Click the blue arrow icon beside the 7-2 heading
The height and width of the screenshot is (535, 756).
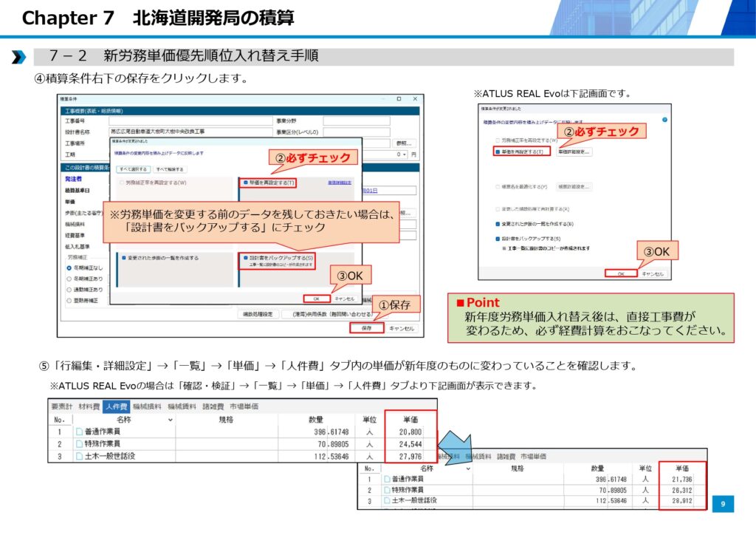point(19,57)
